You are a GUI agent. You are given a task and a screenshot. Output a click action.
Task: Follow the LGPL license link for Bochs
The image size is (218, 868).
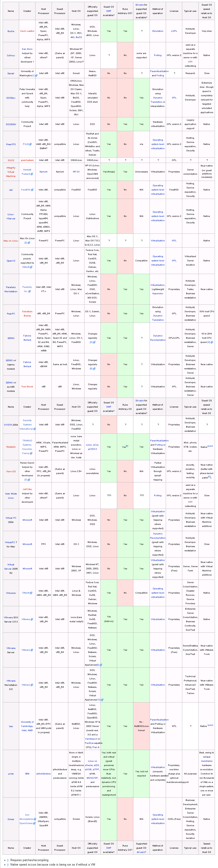(174, 31)
